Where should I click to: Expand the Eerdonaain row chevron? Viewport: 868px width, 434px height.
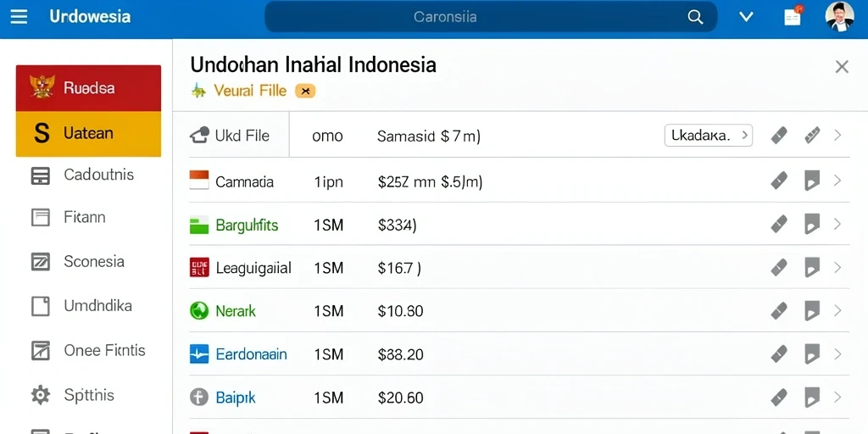click(x=837, y=353)
